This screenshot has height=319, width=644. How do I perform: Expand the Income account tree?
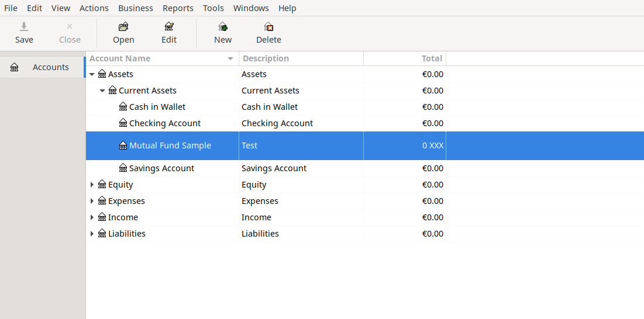tap(92, 217)
